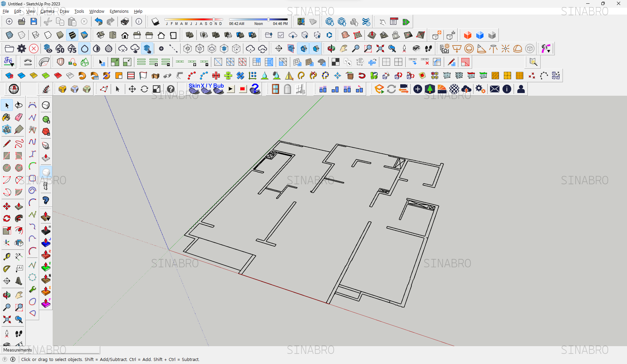Open Model Info icon

(139, 22)
